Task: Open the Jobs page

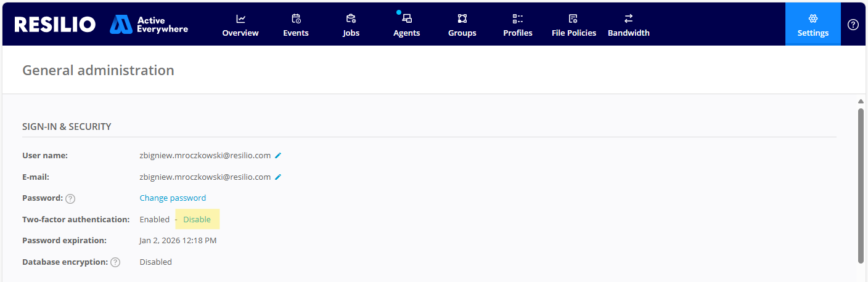Action: [351, 25]
